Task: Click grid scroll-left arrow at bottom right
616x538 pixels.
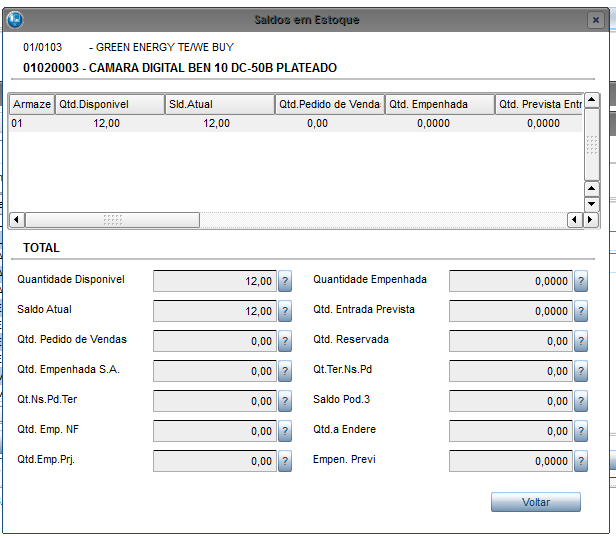Action: click(575, 219)
